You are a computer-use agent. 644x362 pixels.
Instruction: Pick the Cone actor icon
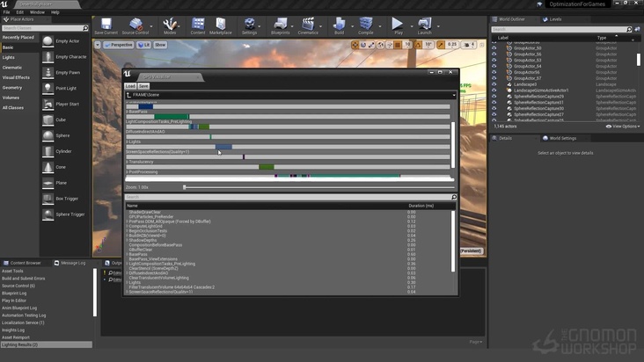[48, 167]
